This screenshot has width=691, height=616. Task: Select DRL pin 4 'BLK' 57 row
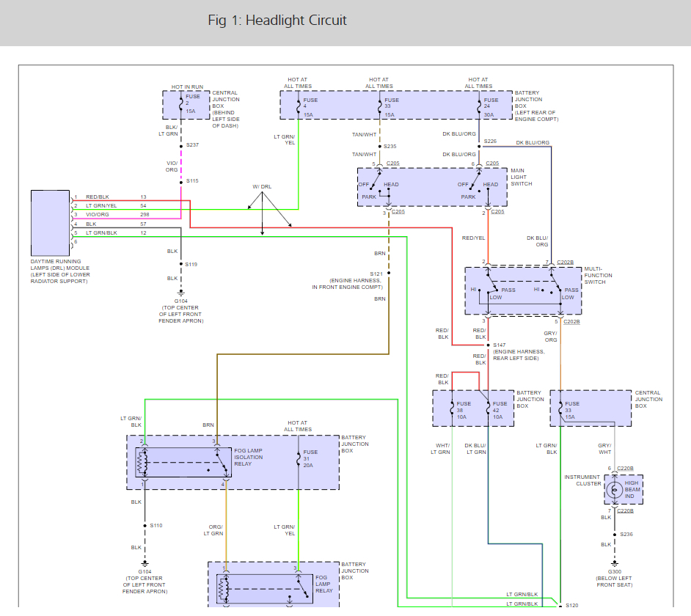(110, 224)
